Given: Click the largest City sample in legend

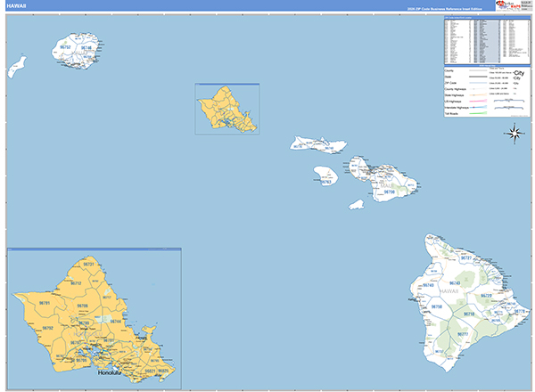Looking at the screenshot, I should tap(519, 72).
